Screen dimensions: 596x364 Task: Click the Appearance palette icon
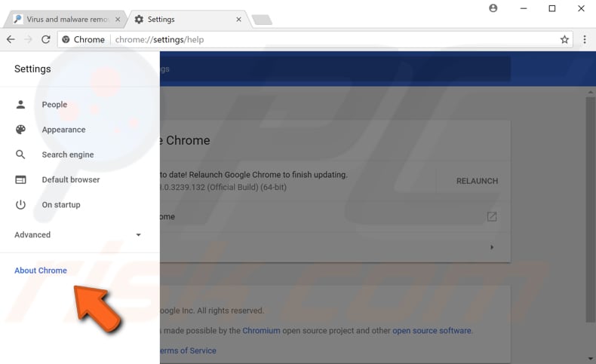(x=20, y=130)
